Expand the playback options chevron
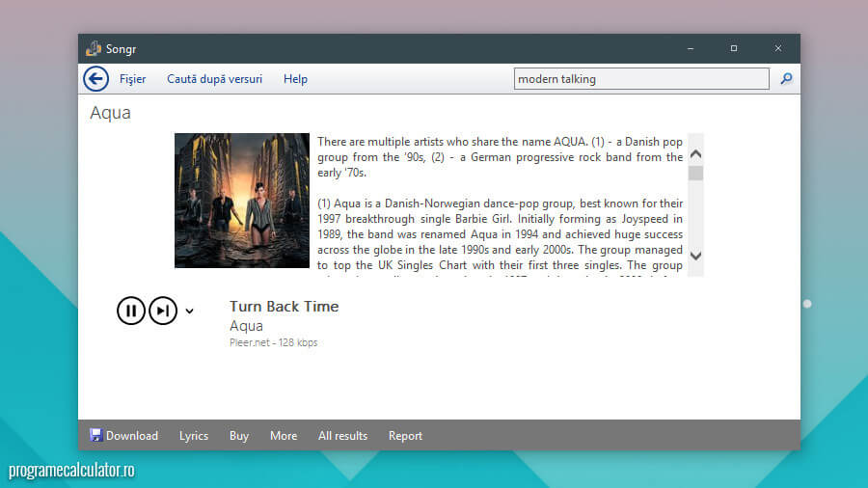The image size is (868, 488). (x=189, y=311)
